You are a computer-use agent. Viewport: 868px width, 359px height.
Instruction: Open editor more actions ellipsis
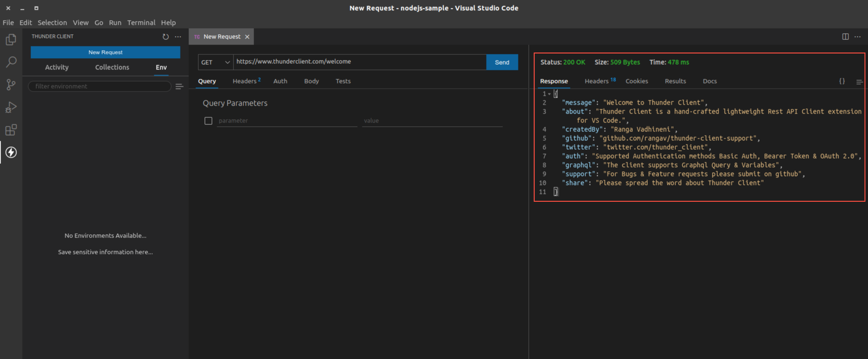point(857,37)
